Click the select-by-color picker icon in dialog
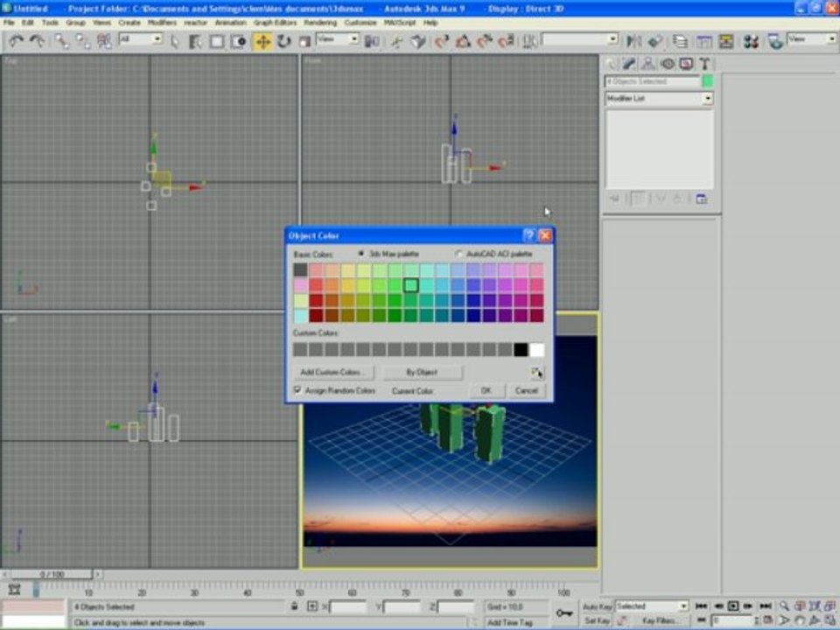 [536, 373]
